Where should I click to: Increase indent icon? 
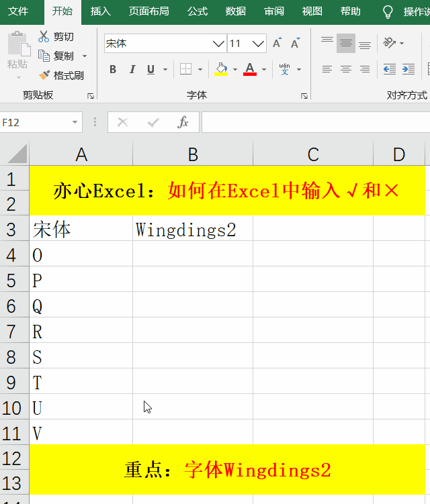[408, 69]
